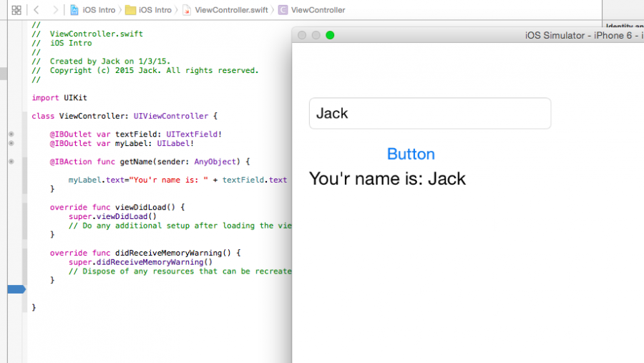Viewport: 644px width, 363px height.
Task: Click the "You'r name is: Jack" label
Action: [387, 178]
